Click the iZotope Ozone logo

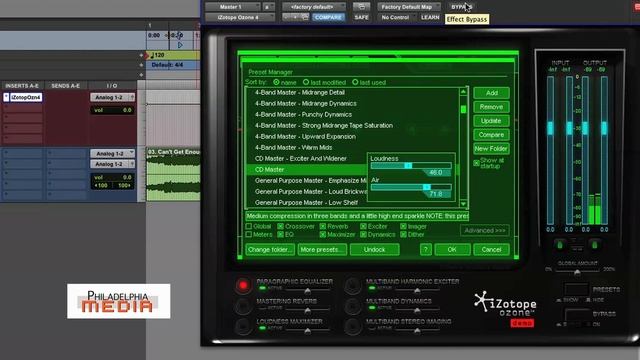tap(505, 304)
